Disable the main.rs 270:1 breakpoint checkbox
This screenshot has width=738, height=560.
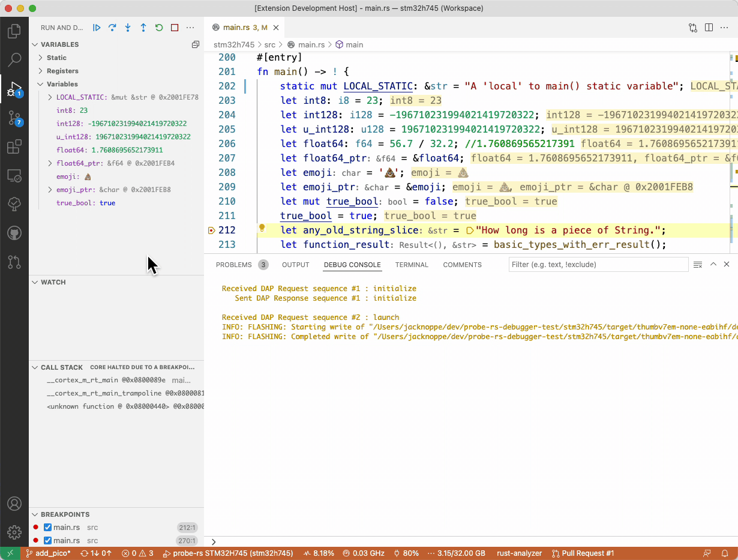tap(48, 541)
